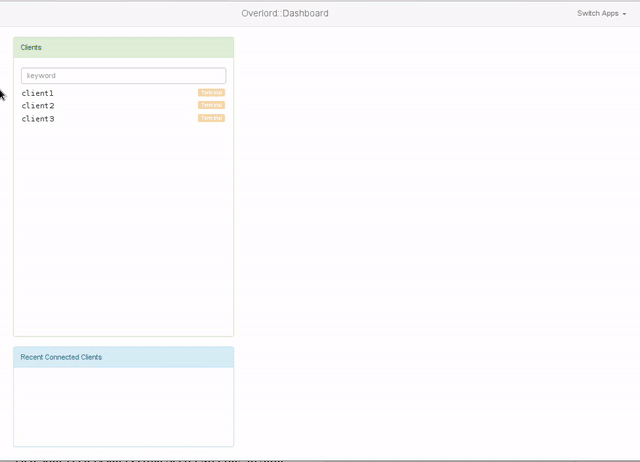Screen dimensions: 640x462
Task: Focus the keyword search field
Action: [123, 76]
